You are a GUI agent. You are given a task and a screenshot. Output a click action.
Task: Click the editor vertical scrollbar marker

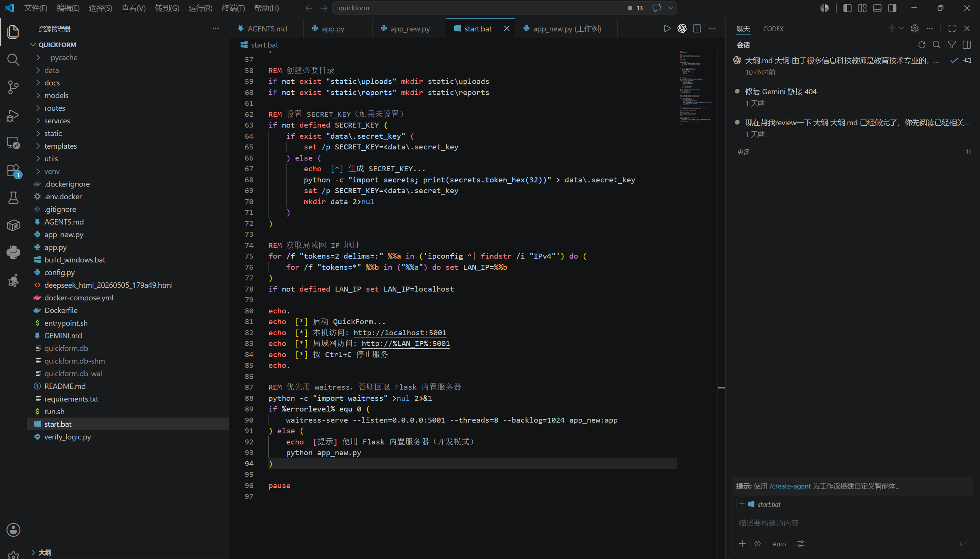[x=722, y=388]
